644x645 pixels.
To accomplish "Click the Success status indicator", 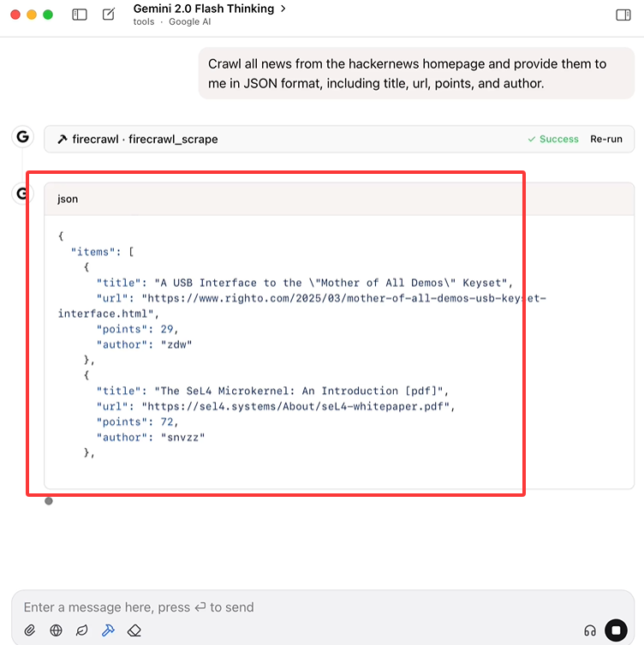I will coord(553,139).
